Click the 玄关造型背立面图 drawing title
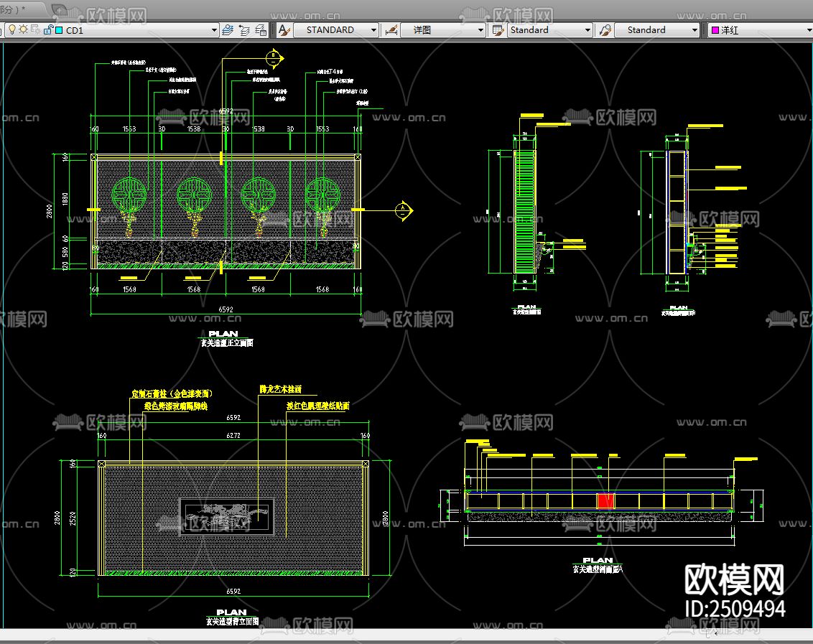 [x=232, y=621]
